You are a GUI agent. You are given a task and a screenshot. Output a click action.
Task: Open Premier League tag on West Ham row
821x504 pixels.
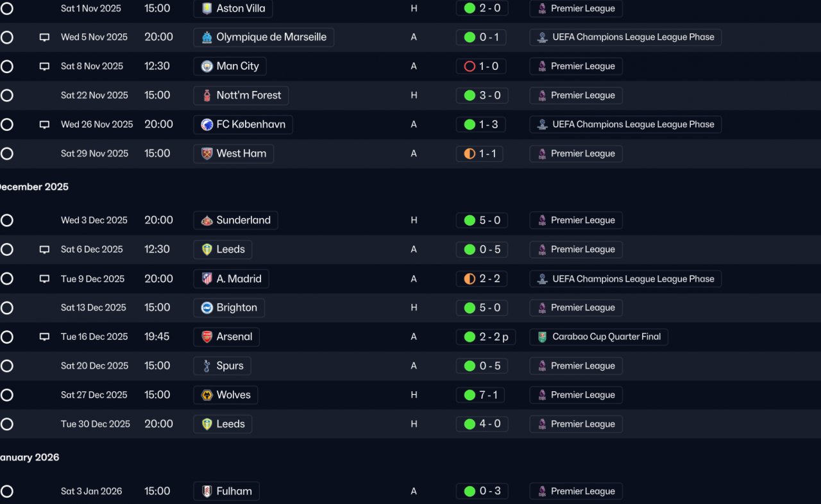coord(576,154)
